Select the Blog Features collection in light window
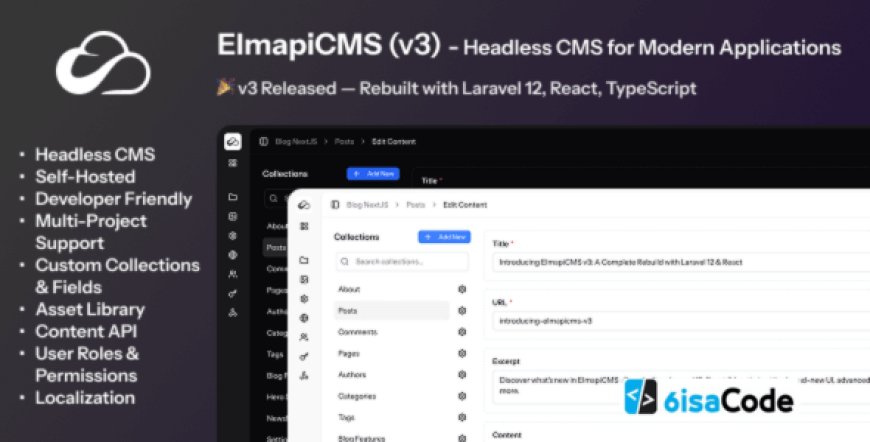The width and height of the screenshot is (870, 442). click(x=361, y=438)
